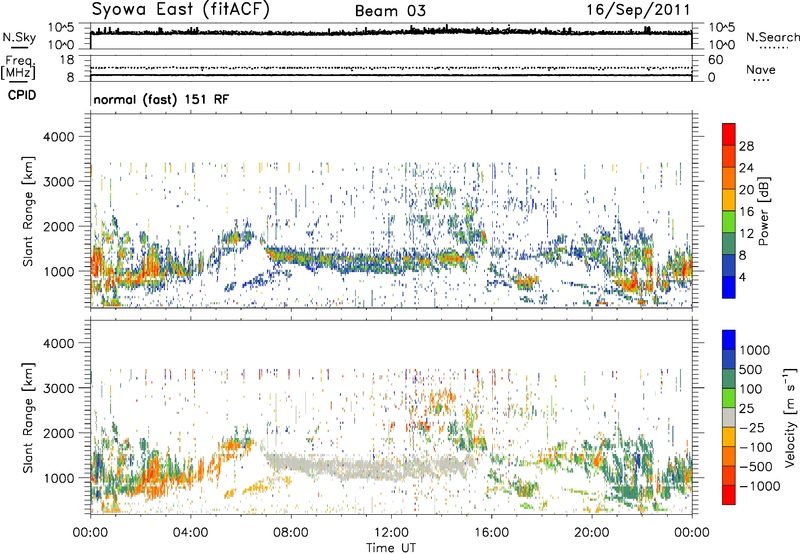This screenshot has height=554, width=800.
Task: Click the 'Velocity [m s-1]' colorbar label
Action: click(790, 417)
